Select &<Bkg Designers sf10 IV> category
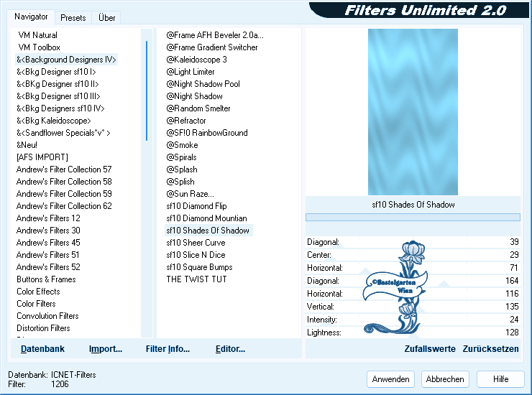532x395 pixels. (x=60, y=108)
